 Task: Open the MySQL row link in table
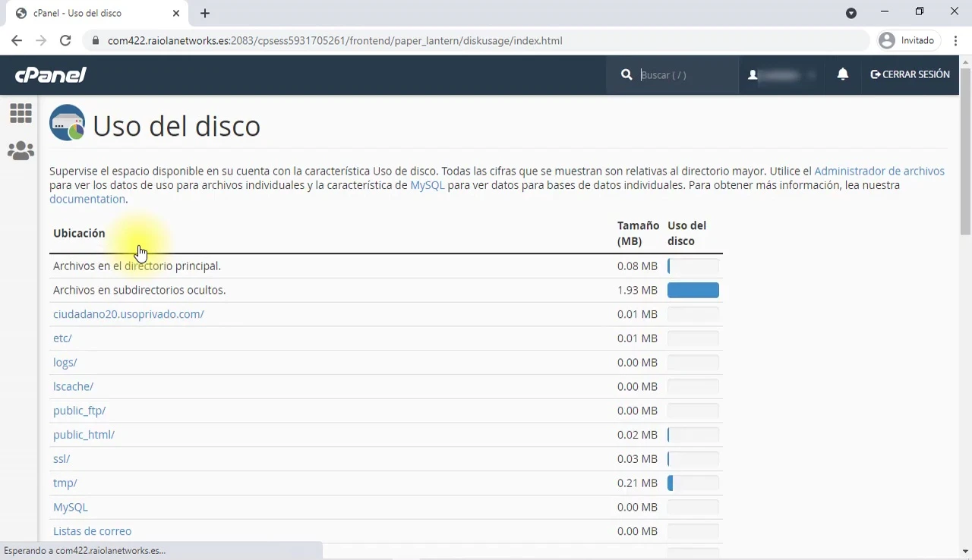click(x=71, y=507)
